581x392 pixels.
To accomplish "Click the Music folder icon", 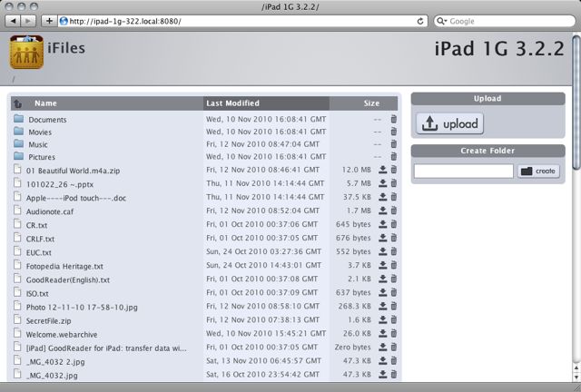I will 18,143.
